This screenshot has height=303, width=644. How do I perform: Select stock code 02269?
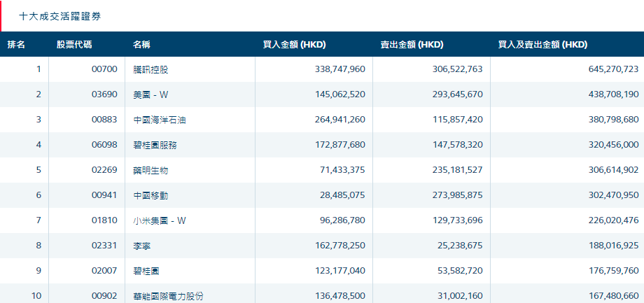click(104, 169)
